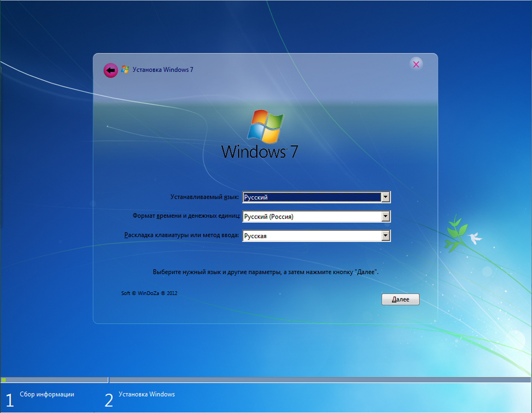The width and height of the screenshot is (532, 413).
Task: Click the Далее button
Action: 400,299
